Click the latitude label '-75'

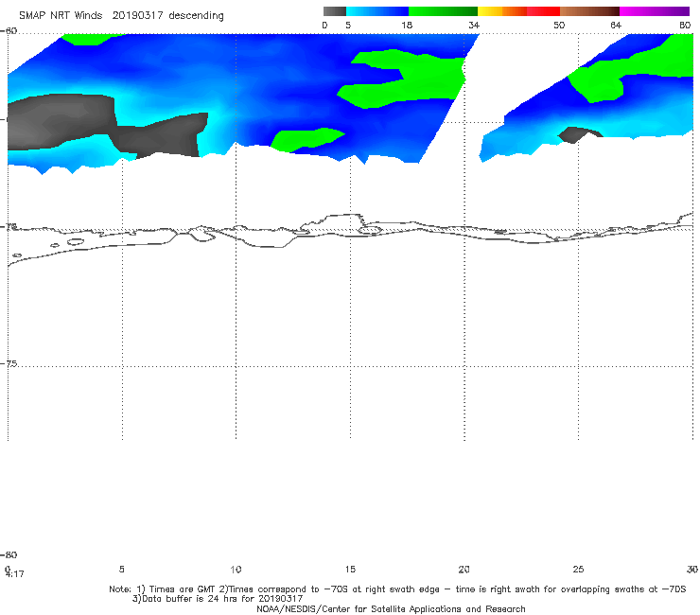9,363
